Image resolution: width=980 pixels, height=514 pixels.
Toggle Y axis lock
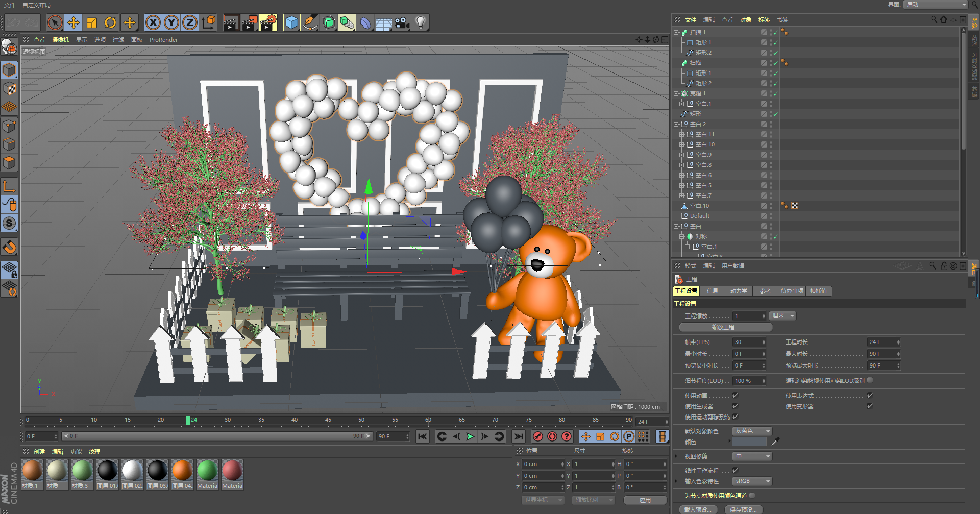point(171,22)
